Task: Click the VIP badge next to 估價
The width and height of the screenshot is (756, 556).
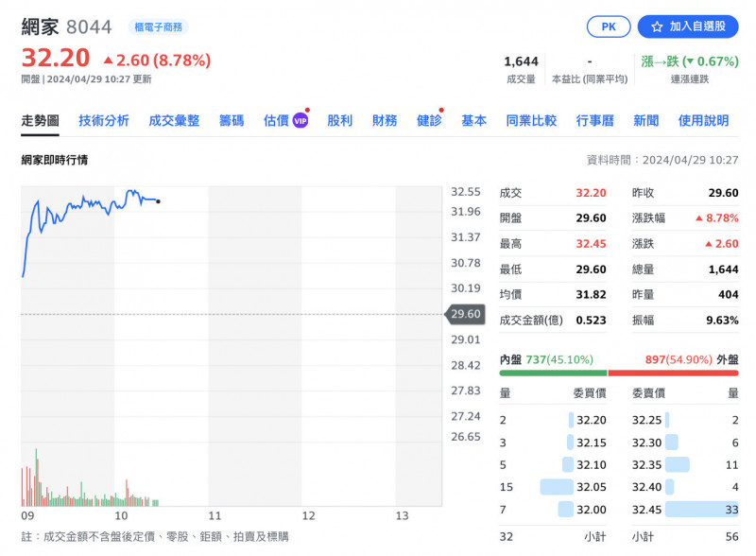Action: click(x=301, y=121)
